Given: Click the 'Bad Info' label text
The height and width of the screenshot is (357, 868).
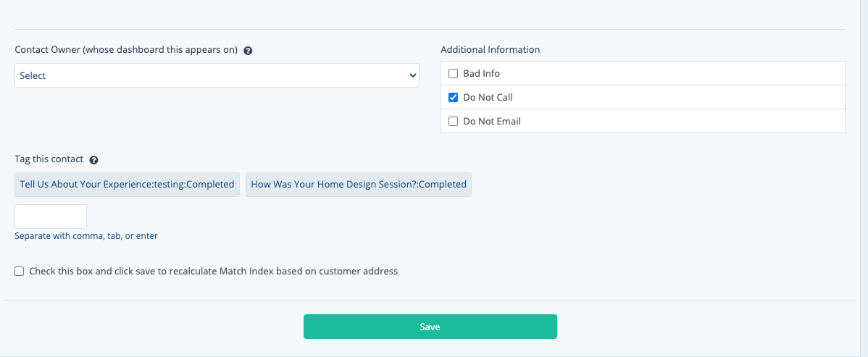Looking at the screenshot, I should (481, 73).
